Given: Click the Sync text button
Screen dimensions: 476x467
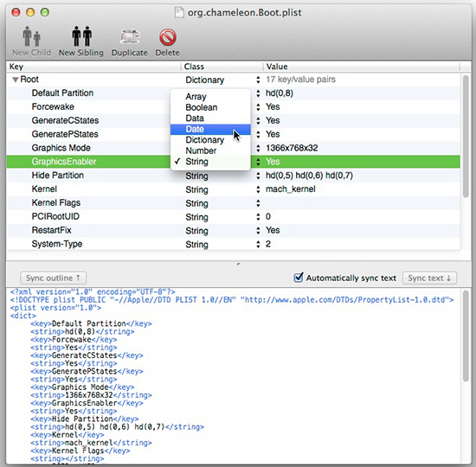Looking at the screenshot, I should (429, 278).
